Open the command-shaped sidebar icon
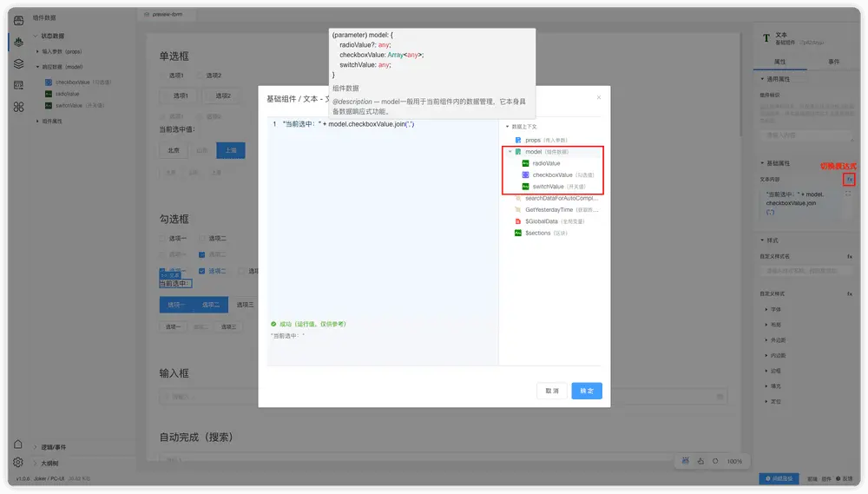Viewport: 868px width, 494px height. [18, 107]
